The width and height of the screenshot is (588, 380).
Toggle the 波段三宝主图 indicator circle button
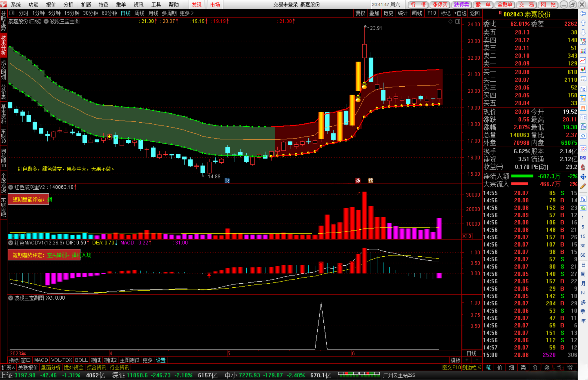[x=46, y=22]
